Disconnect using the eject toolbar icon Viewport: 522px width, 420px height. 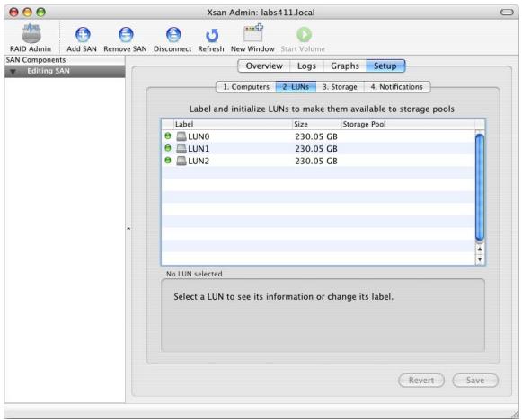pyautogui.click(x=173, y=35)
